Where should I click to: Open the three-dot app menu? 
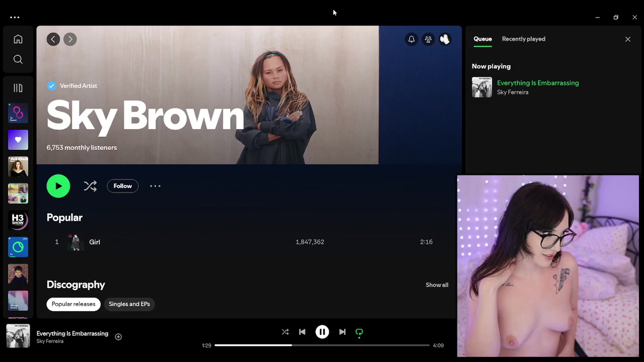[15, 17]
